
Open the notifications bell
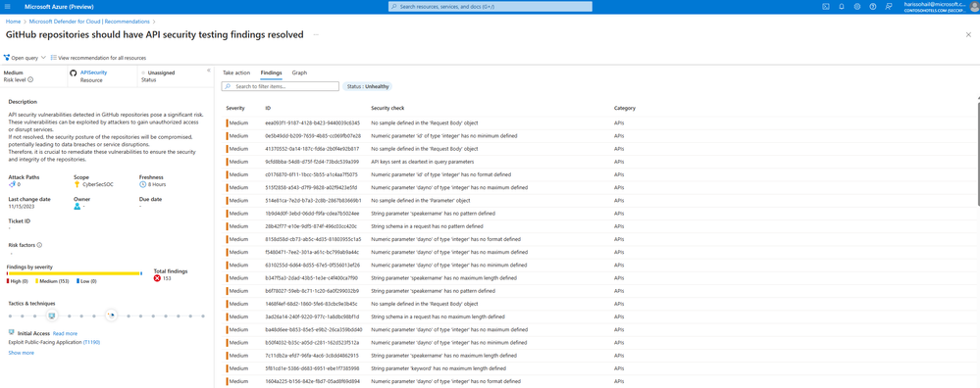[842, 6]
